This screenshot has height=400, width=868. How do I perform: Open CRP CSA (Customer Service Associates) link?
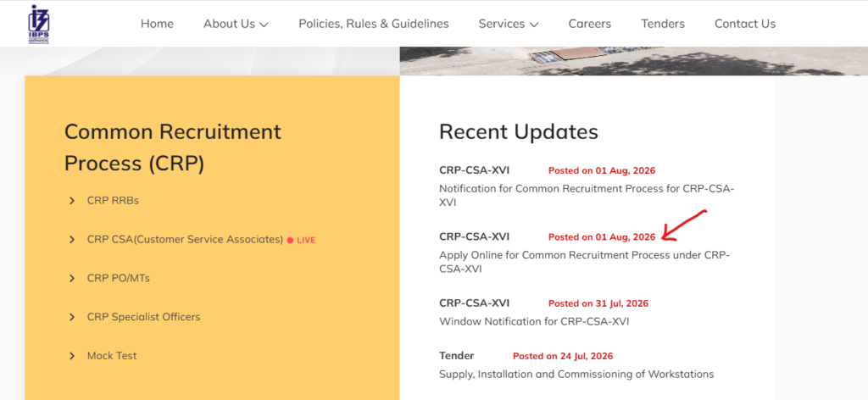tap(185, 240)
